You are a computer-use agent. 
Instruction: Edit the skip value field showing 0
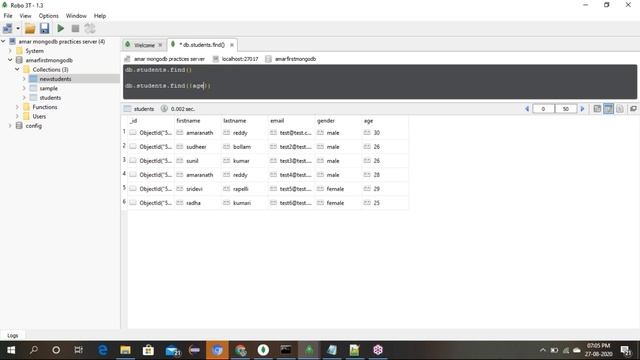pyautogui.click(x=543, y=109)
